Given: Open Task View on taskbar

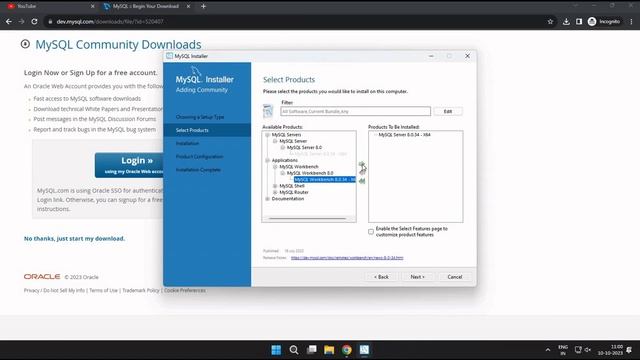Looking at the screenshot, I should click(x=312, y=350).
